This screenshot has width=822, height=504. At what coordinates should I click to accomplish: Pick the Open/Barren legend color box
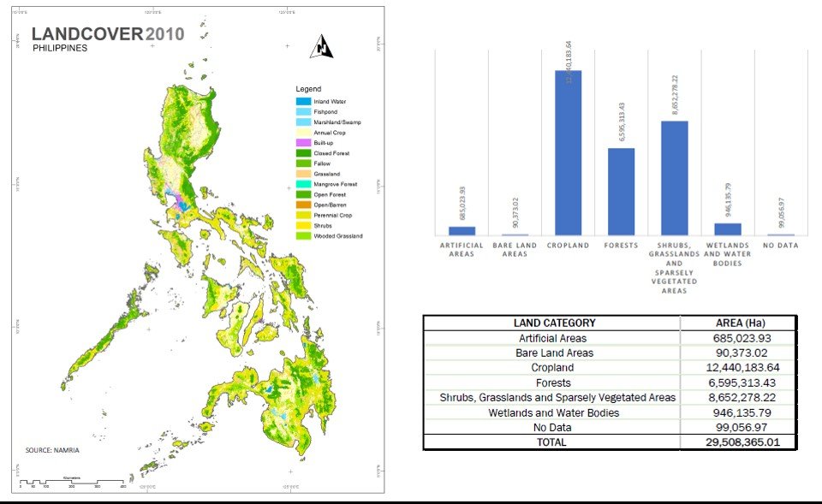click(x=302, y=205)
